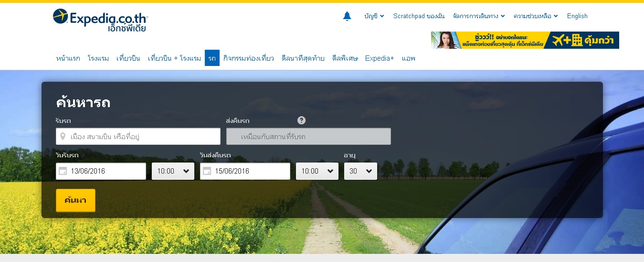644x262 pixels.
Task: Expand the age dropdown showing 30
Action: coord(360,171)
